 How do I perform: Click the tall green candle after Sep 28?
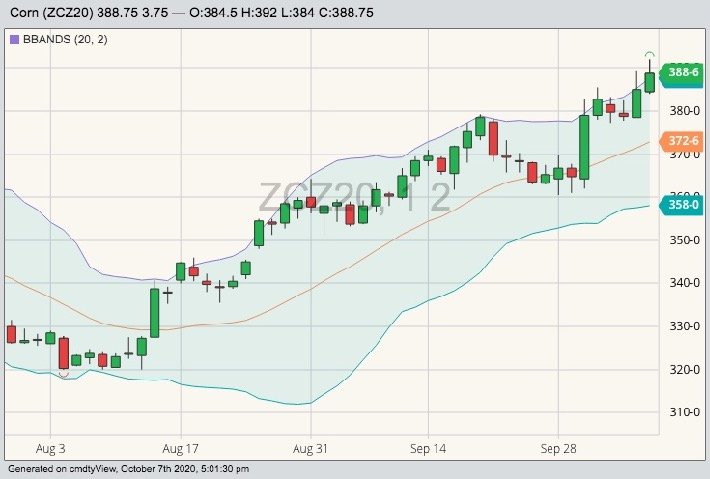click(584, 147)
